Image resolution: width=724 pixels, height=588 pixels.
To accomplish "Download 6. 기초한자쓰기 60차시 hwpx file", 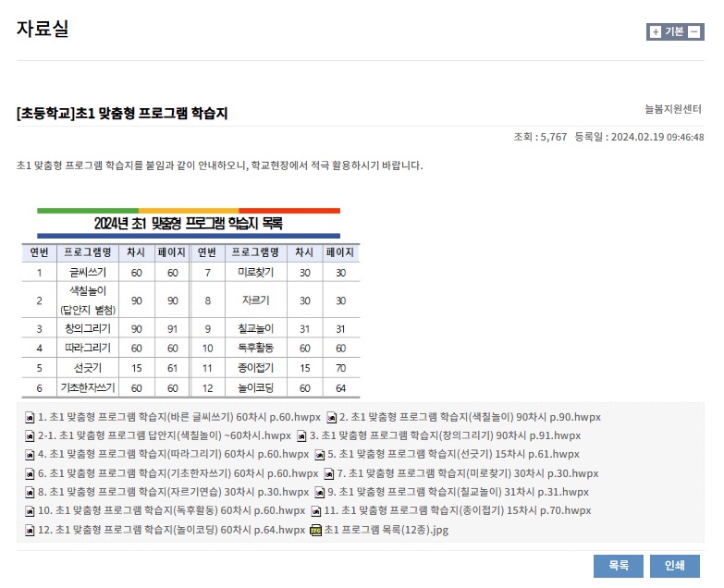I will point(178,473).
